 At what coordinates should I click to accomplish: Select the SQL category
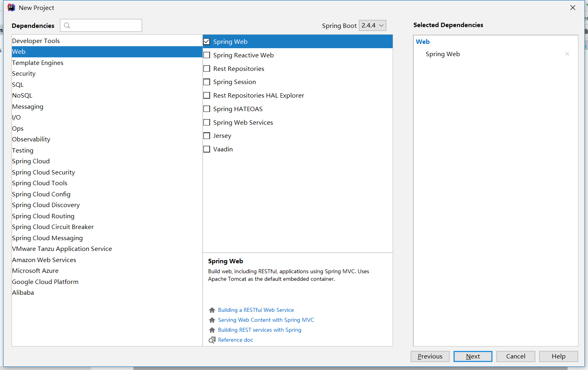pos(107,84)
